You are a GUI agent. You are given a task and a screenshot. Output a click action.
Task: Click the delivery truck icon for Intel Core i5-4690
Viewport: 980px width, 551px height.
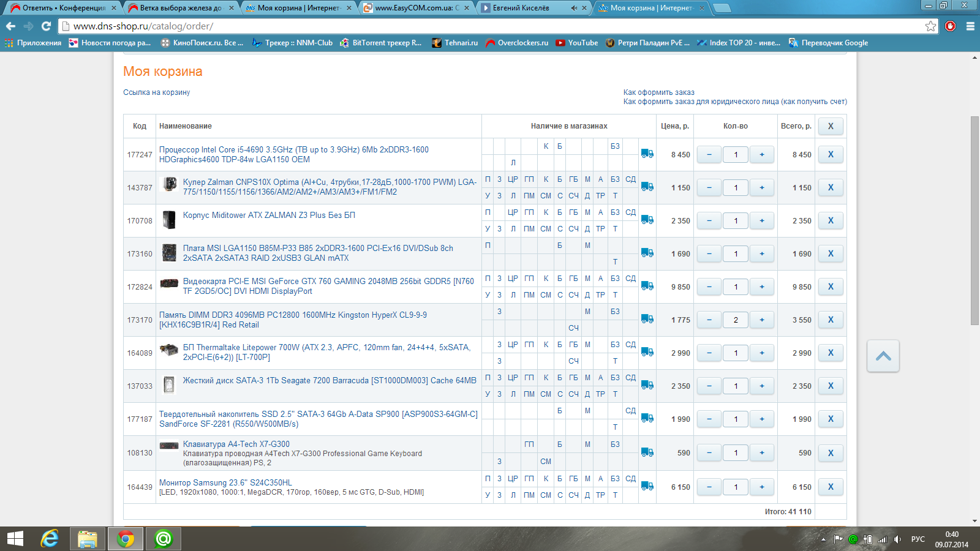click(x=647, y=154)
